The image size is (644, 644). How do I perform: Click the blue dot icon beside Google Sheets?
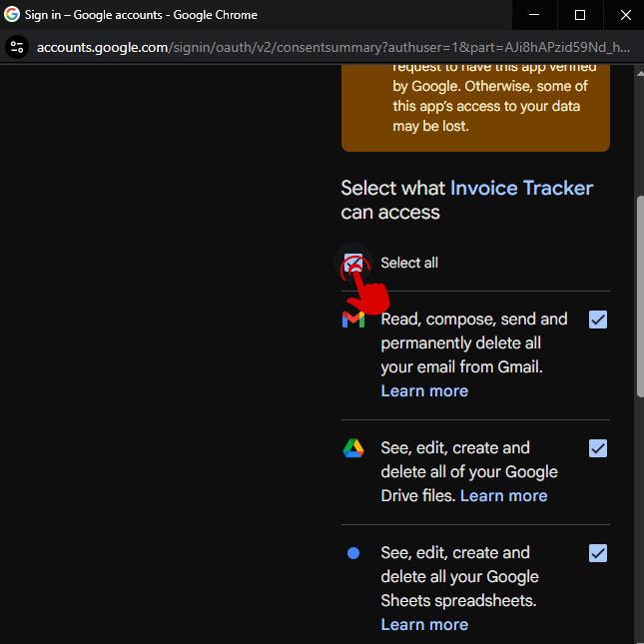point(353,553)
